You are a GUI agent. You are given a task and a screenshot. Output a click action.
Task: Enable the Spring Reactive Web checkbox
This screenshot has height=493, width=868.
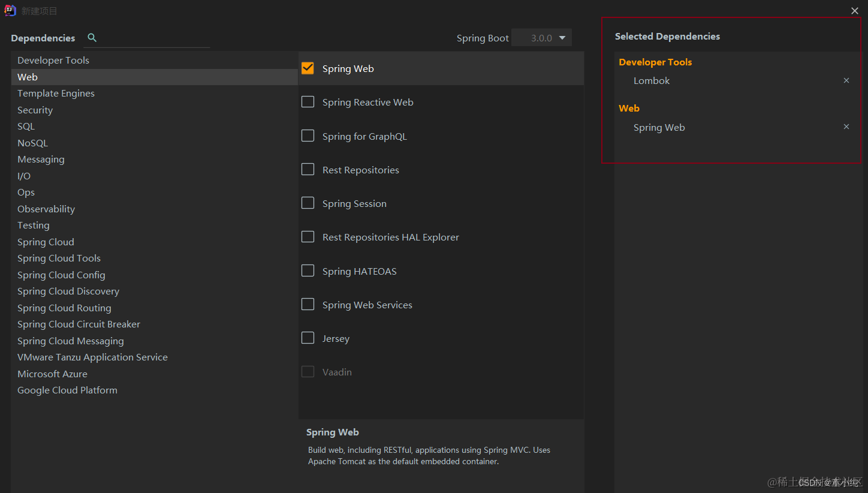(x=308, y=102)
